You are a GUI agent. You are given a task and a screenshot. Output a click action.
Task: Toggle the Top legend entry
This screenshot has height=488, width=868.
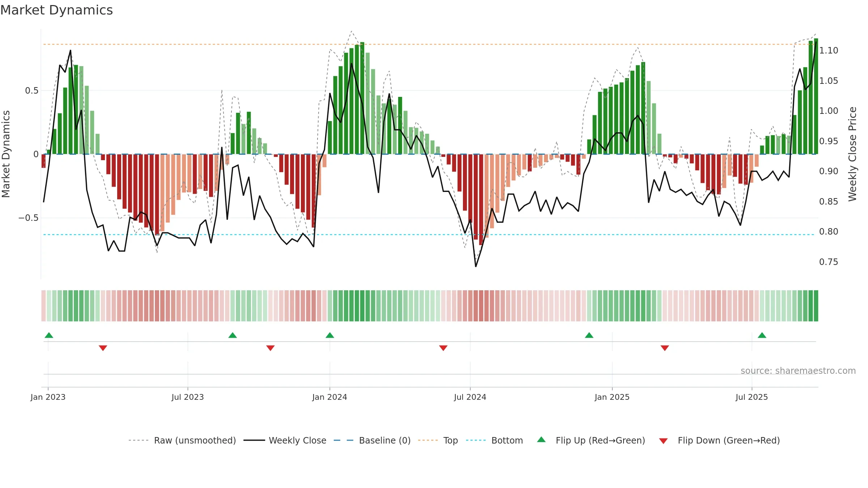click(438, 440)
